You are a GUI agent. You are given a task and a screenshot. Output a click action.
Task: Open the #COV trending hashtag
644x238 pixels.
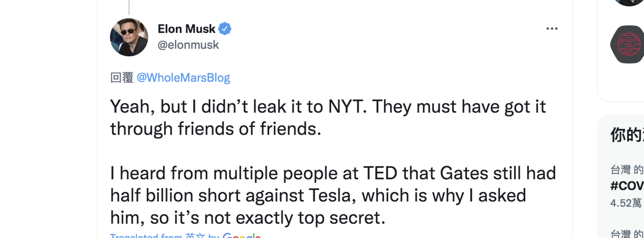627,185
